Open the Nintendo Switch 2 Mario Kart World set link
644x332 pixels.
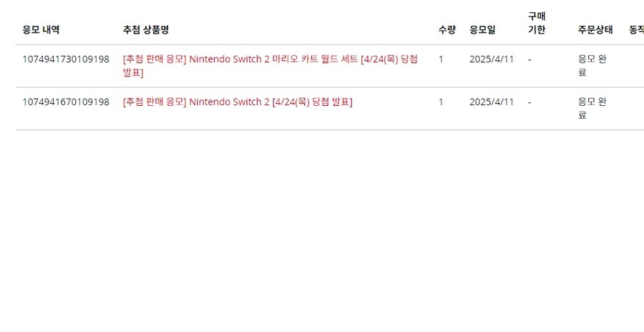[x=270, y=59]
